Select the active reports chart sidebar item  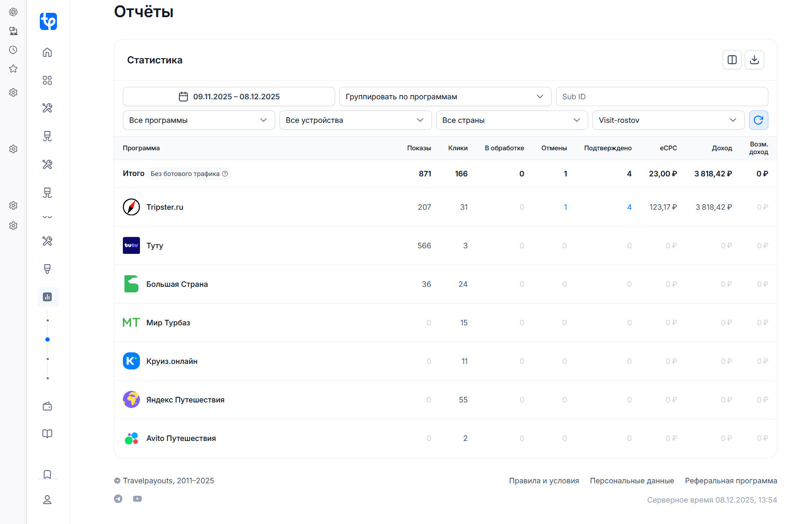[48, 297]
